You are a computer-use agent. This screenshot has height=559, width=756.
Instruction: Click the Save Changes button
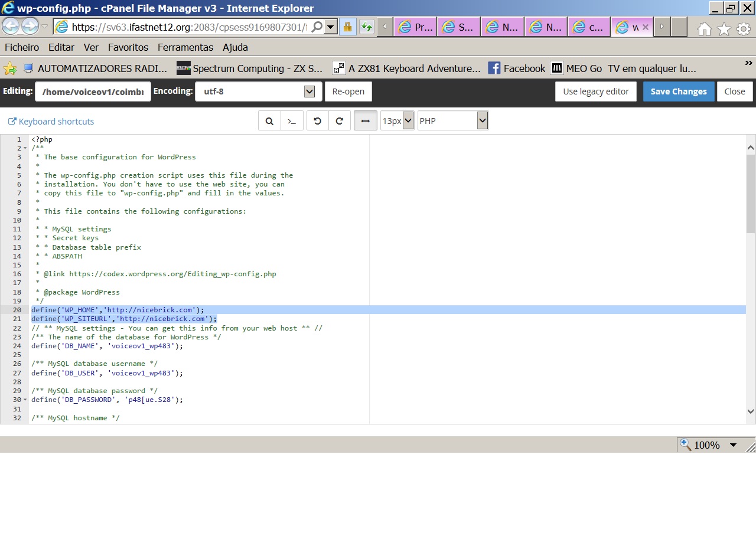tap(679, 91)
